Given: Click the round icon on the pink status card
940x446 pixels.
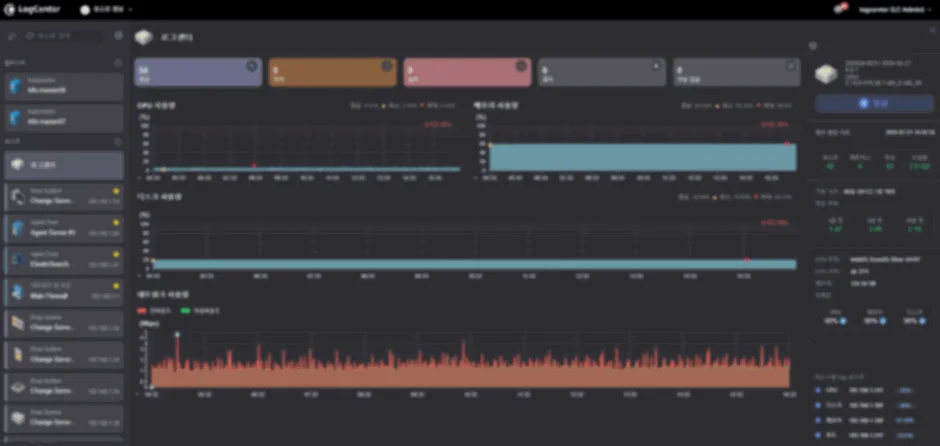Looking at the screenshot, I should coord(521,66).
